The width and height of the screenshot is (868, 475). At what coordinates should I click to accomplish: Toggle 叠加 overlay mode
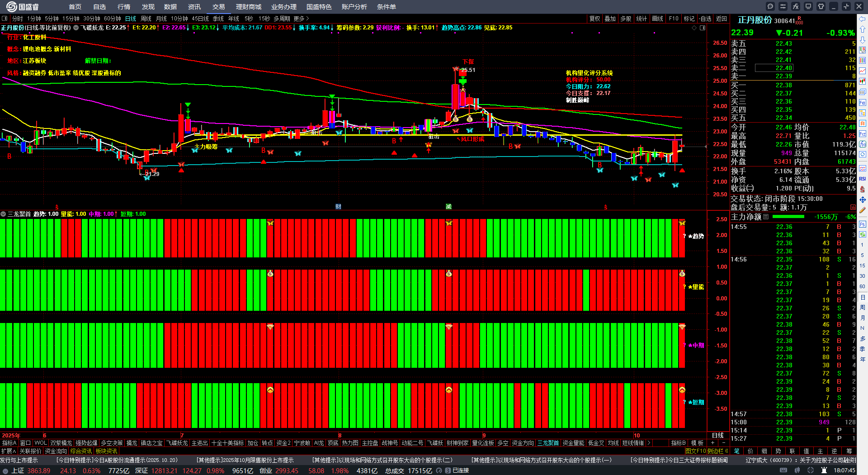[x=610, y=19]
